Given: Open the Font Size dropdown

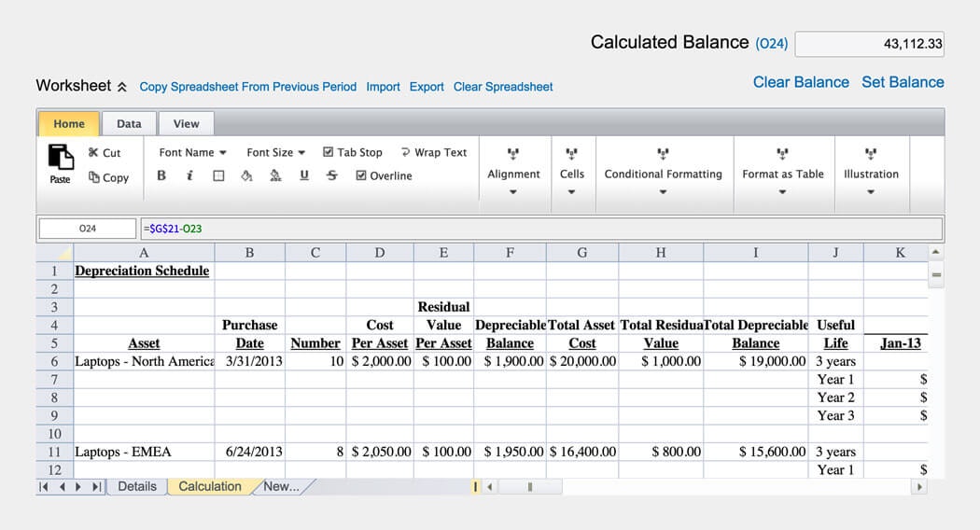Looking at the screenshot, I should coord(275,152).
